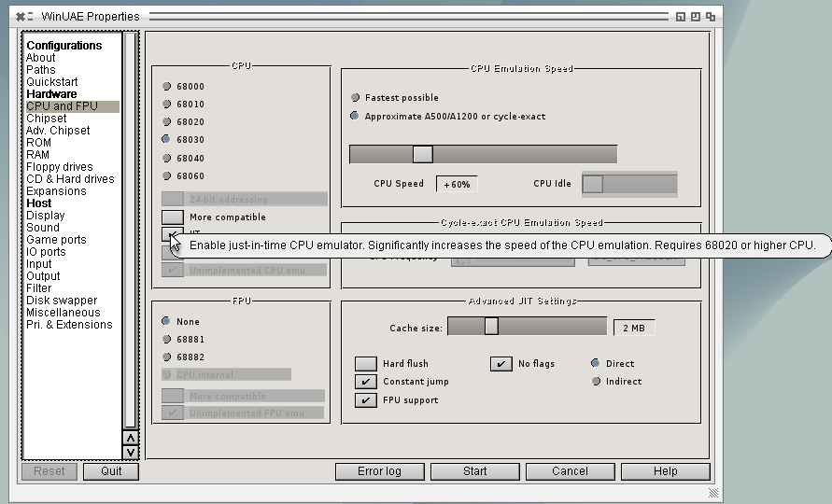
Task: Open Pri. & Extensions page
Action: (69, 325)
